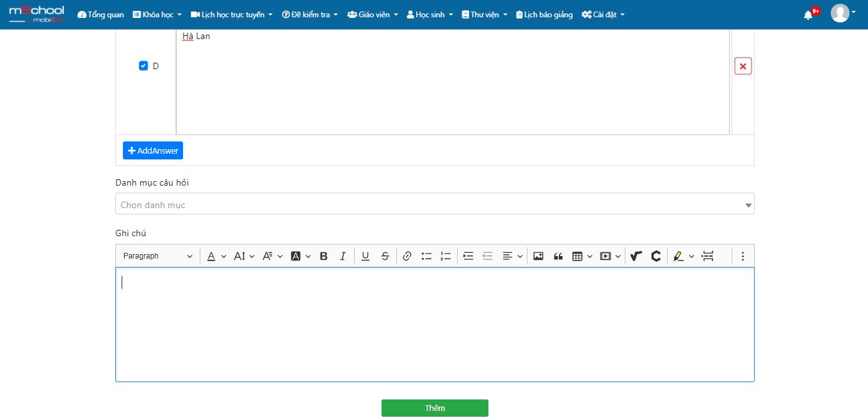Expand the font color dropdown arrow
This screenshot has height=418, width=868.
(223, 256)
